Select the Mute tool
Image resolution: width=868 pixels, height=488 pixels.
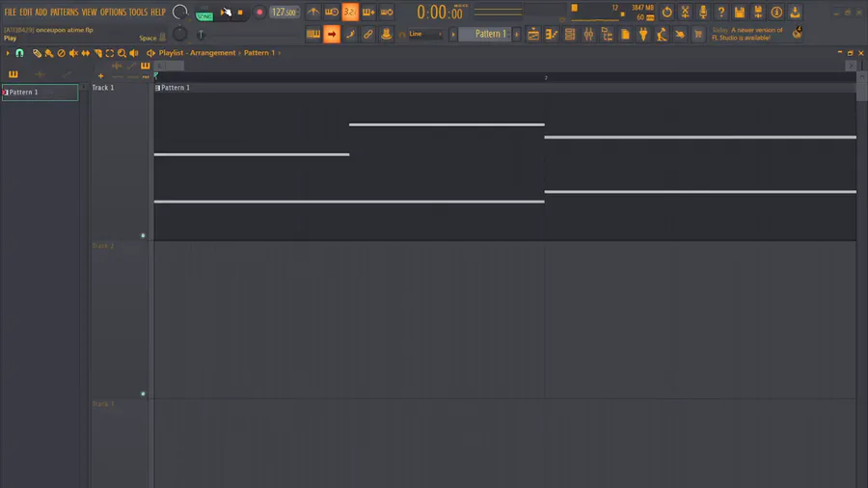pos(73,53)
